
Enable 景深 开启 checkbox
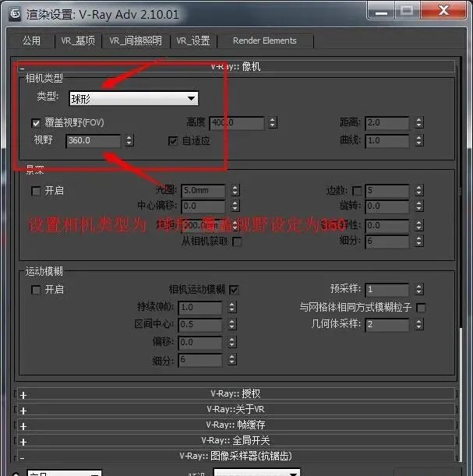pyautogui.click(x=36, y=191)
